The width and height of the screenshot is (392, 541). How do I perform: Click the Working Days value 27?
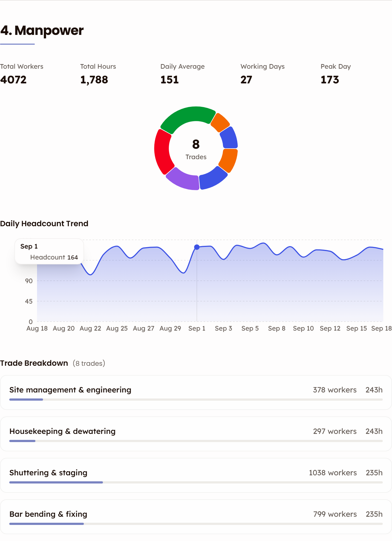[x=246, y=80]
